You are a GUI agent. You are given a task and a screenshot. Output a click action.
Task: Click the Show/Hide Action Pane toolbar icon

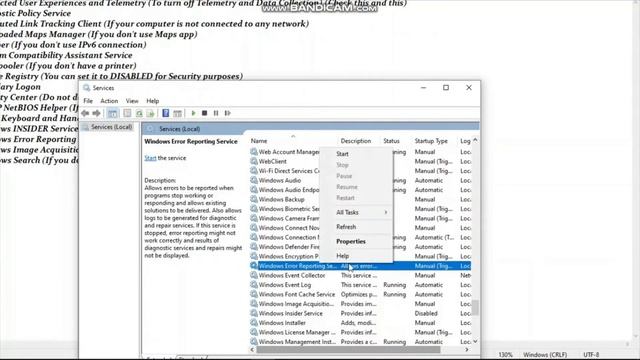tap(177, 113)
